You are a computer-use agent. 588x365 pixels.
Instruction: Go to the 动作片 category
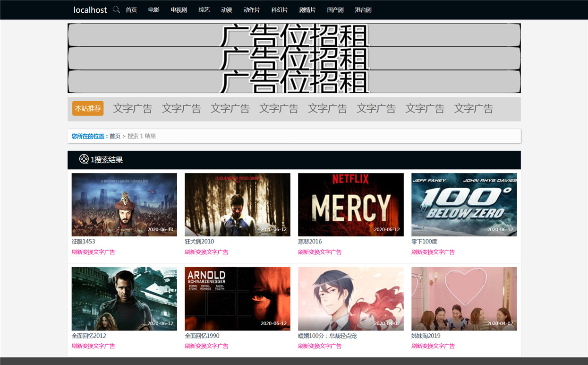tap(252, 9)
